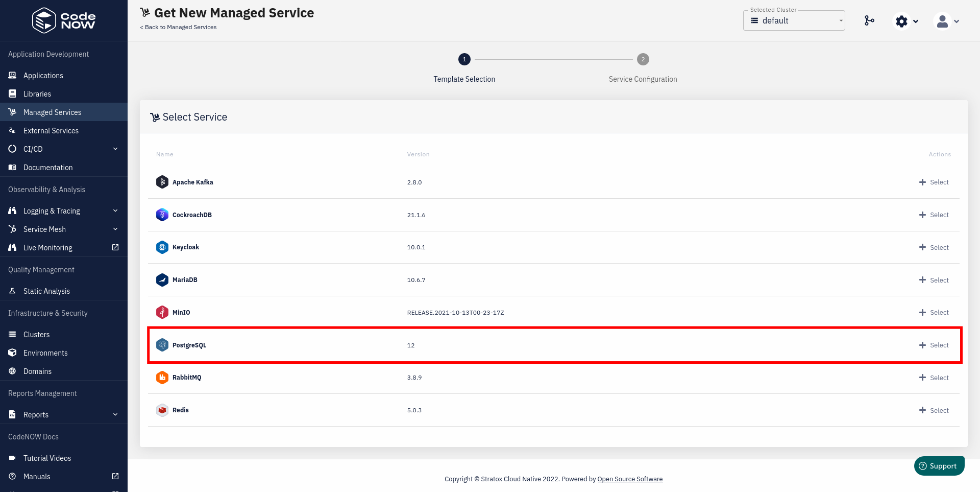Open the user profile menu
980x492 pixels.
(947, 21)
